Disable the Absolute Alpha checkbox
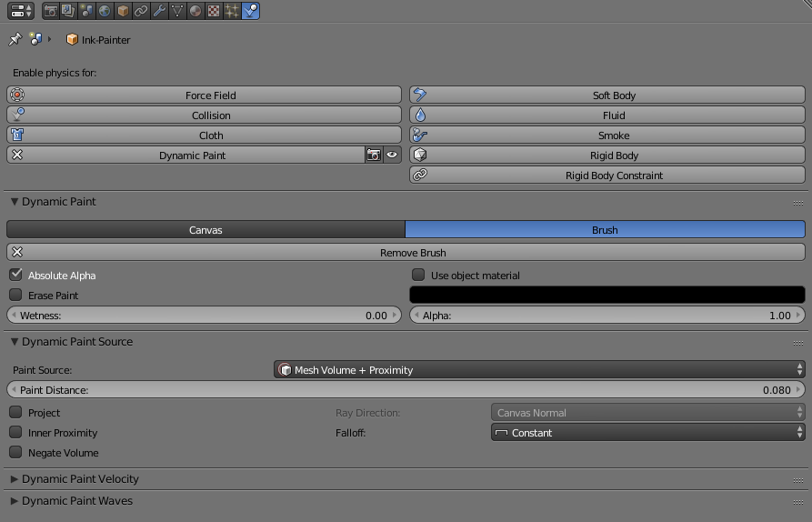 16,275
